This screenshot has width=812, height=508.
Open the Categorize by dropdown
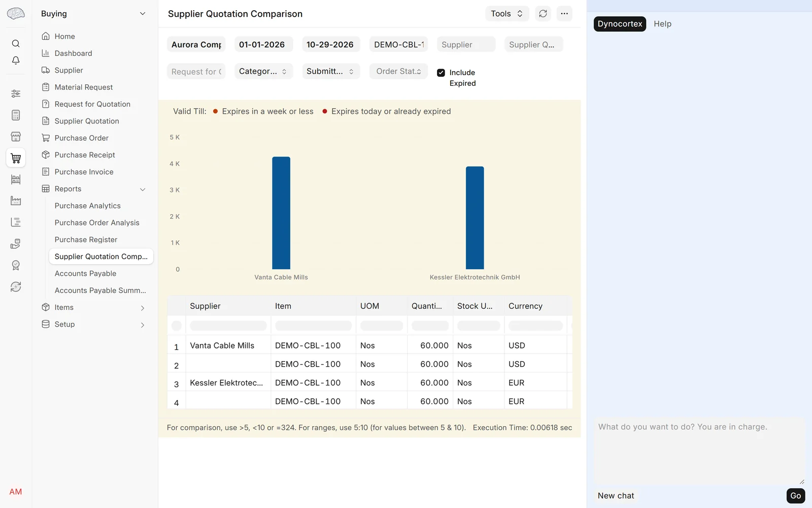263,71
